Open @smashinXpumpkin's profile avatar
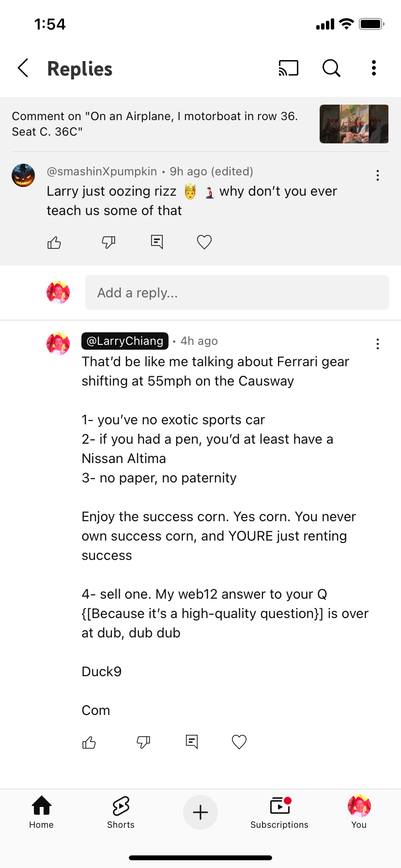 click(23, 175)
